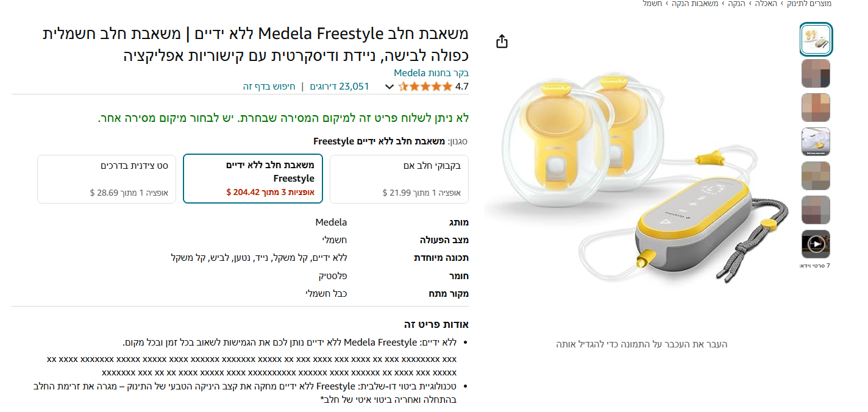Click the share icon above product image
Screen dimensions: 868x412
(x=502, y=41)
